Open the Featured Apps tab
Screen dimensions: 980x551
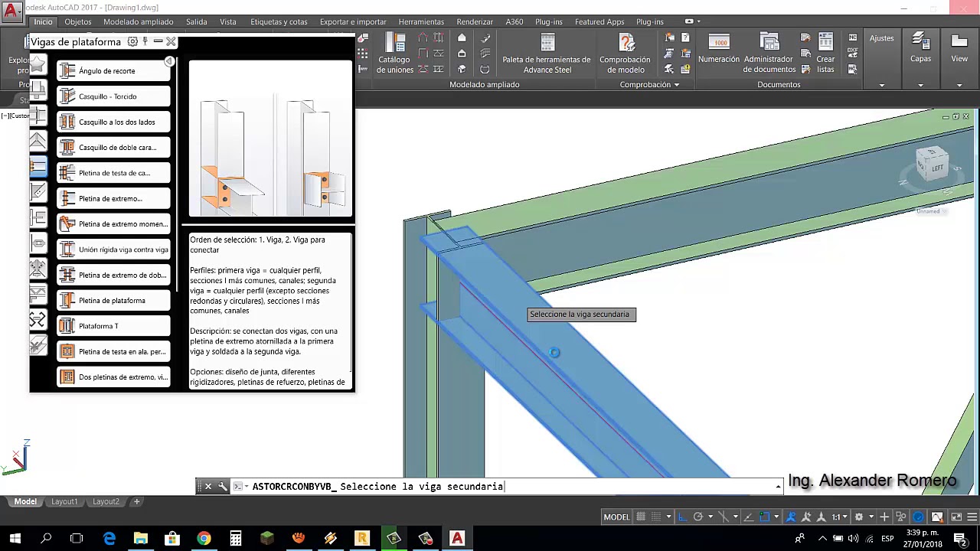click(x=599, y=21)
